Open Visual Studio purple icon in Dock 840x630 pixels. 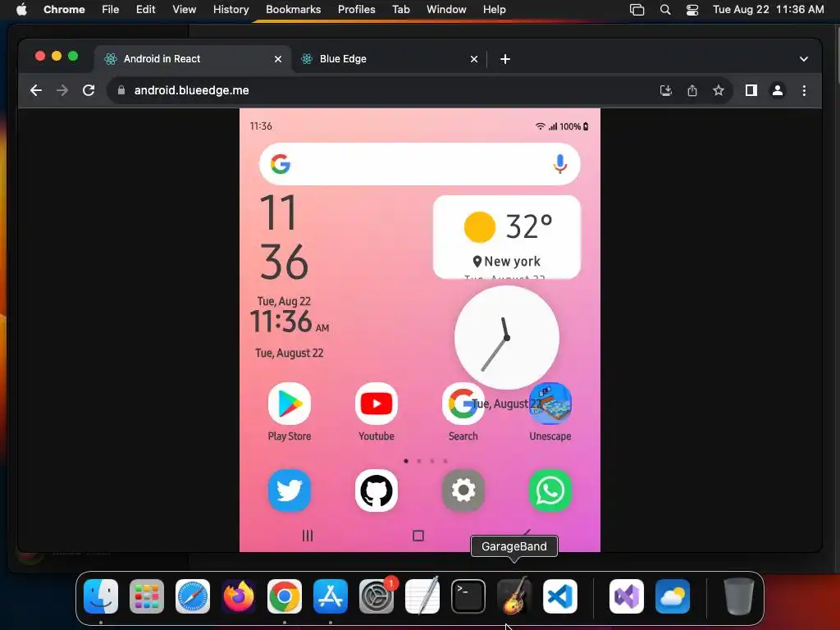coord(627,596)
